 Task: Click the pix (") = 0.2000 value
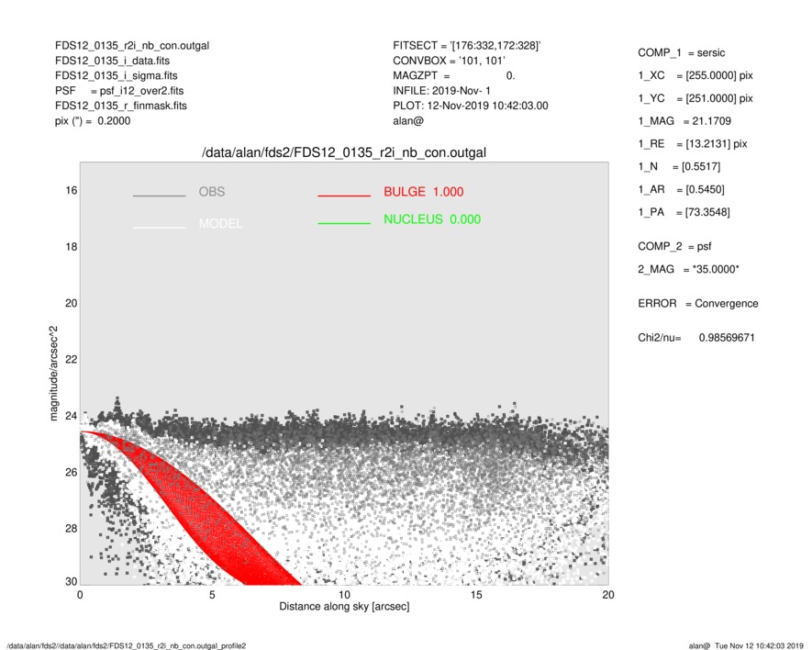click(93, 121)
